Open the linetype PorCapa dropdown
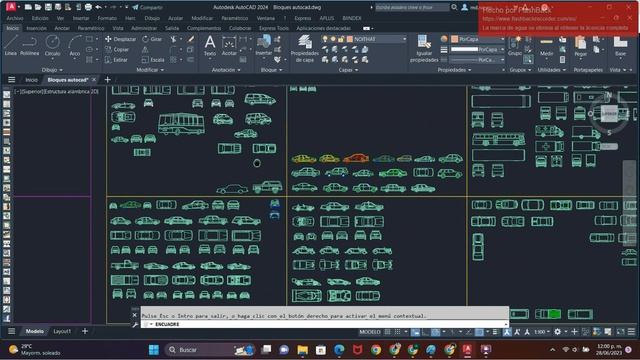 pos(478,60)
